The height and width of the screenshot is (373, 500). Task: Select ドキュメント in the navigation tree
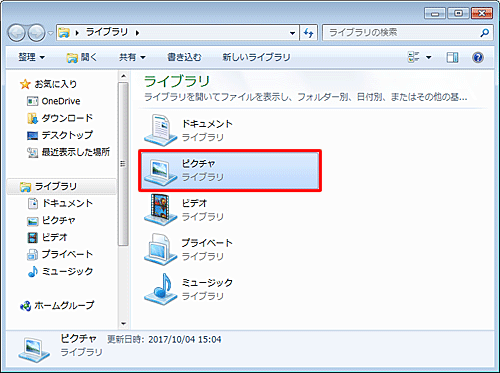pyautogui.click(x=67, y=203)
